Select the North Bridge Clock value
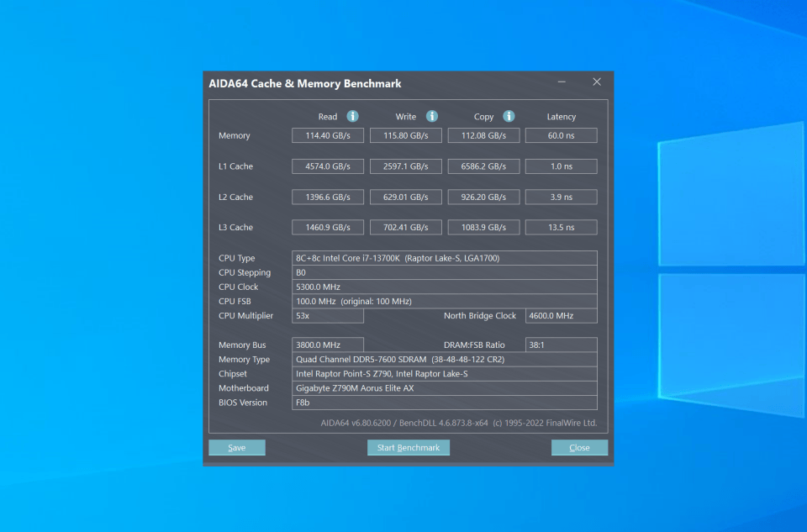Viewport: 807px width, 532px height. pos(561,316)
